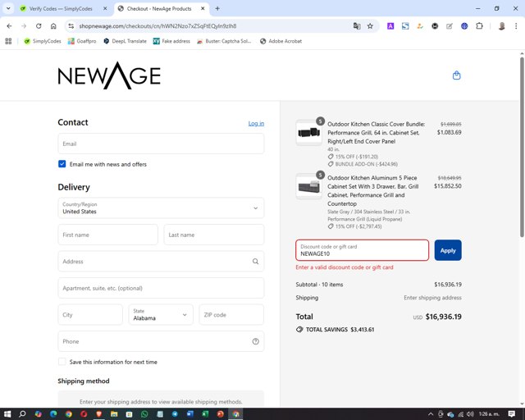Click the Email input field
Image resolution: width=525 pixels, height=420 pixels.
pyautogui.click(x=161, y=144)
